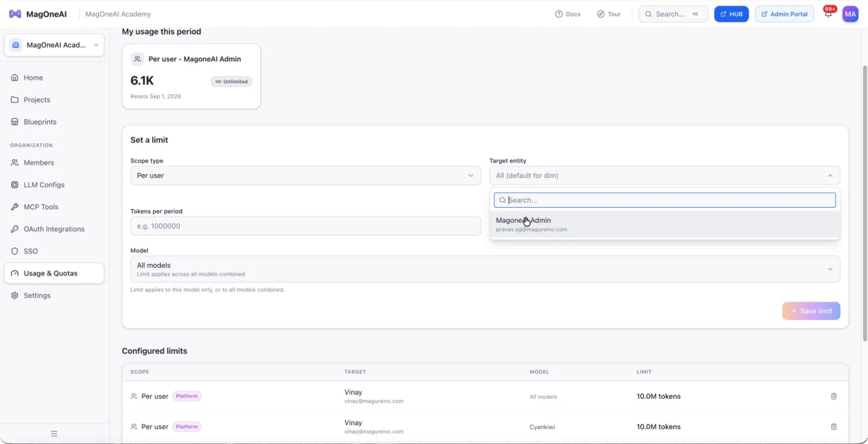868x444 pixels.
Task: Open the notifications bell icon
Action: [828, 15]
